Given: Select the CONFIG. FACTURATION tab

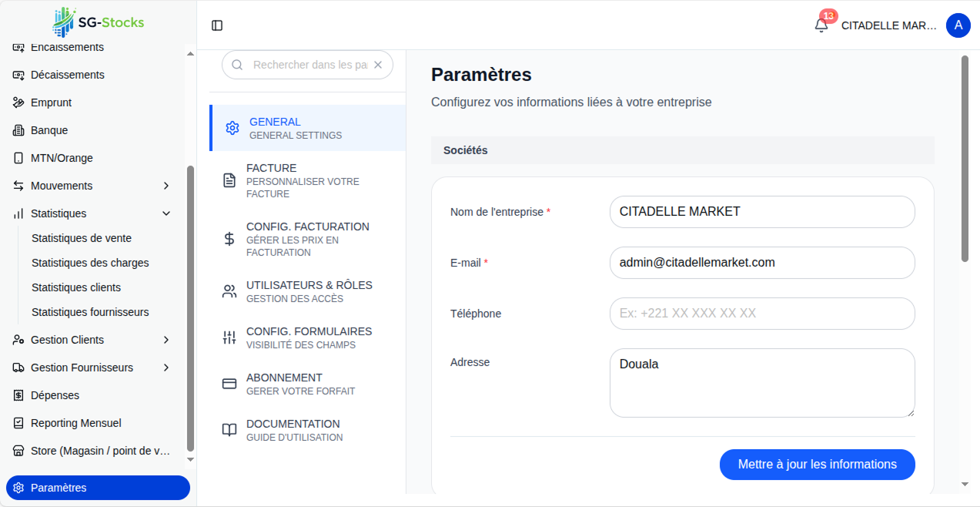Looking at the screenshot, I should pyautogui.click(x=308, y=239).
